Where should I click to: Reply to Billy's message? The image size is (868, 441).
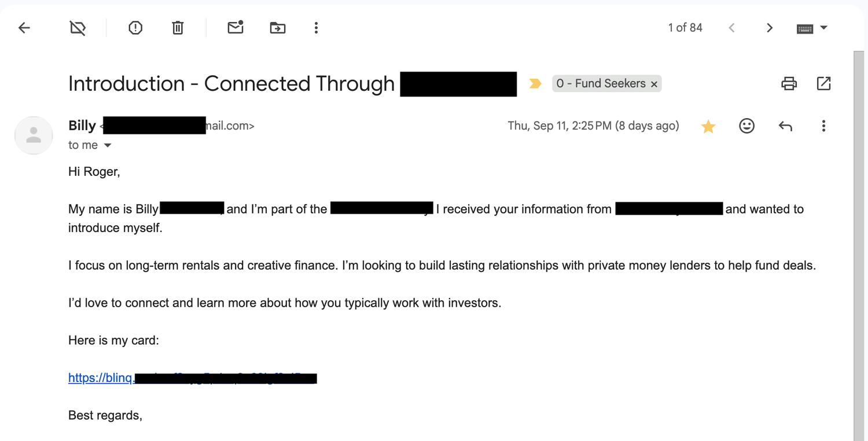coord(785,126)
